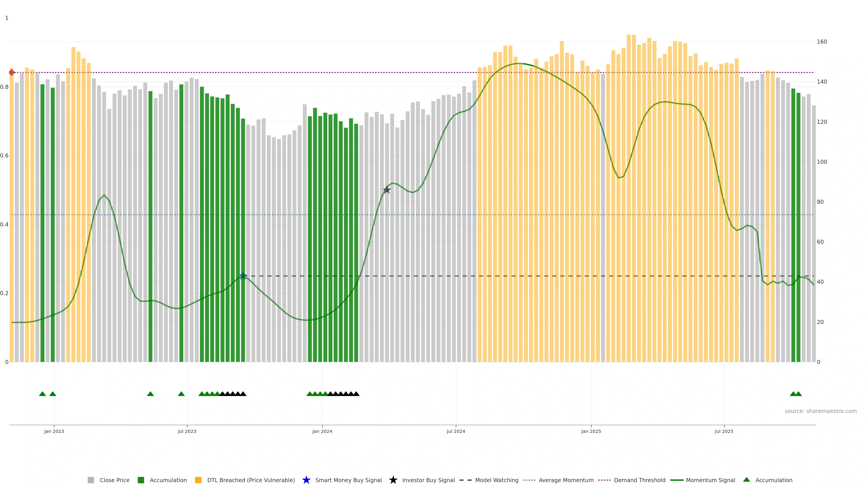Click the black star marker on the momentum curve

click(x=387, y=190)
